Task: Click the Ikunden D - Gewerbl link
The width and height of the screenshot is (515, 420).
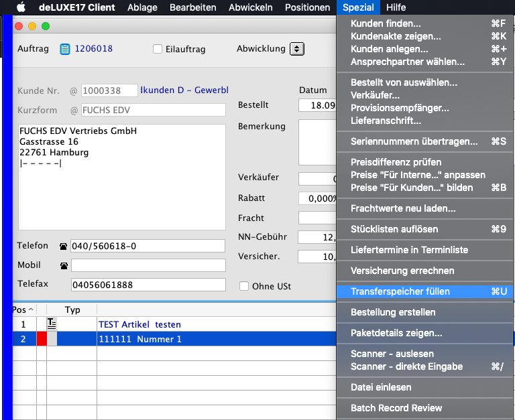Action: 184,90
